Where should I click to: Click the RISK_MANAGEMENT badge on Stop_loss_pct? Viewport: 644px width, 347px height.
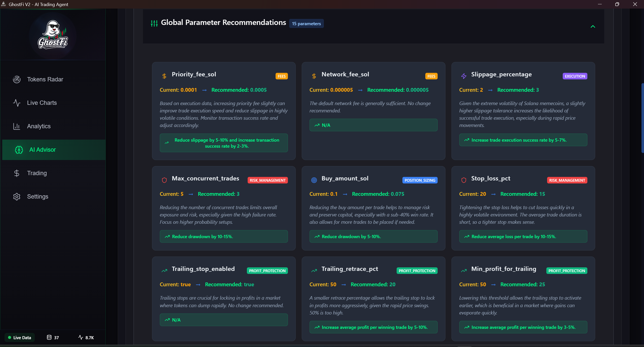567,180
